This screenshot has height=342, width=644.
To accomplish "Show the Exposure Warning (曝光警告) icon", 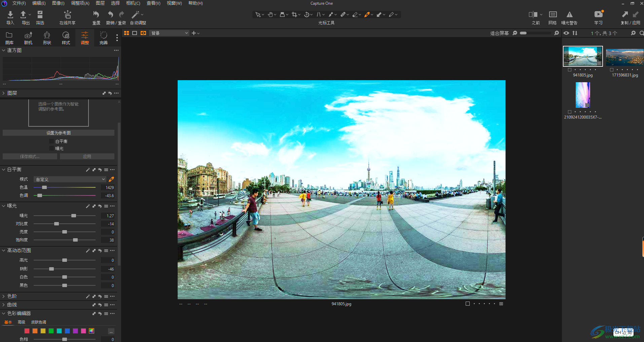I will click(569, 14).
